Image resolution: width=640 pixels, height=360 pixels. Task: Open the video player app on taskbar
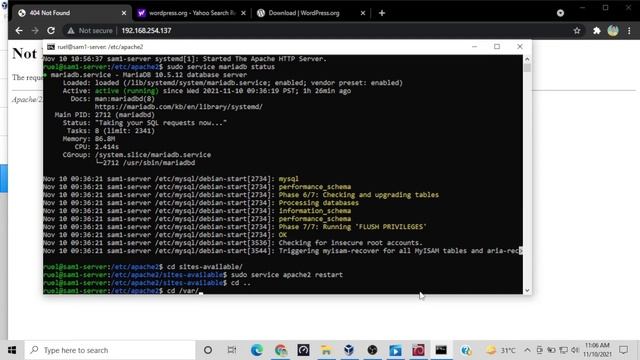pyautogui.click(x=395, y=350)
